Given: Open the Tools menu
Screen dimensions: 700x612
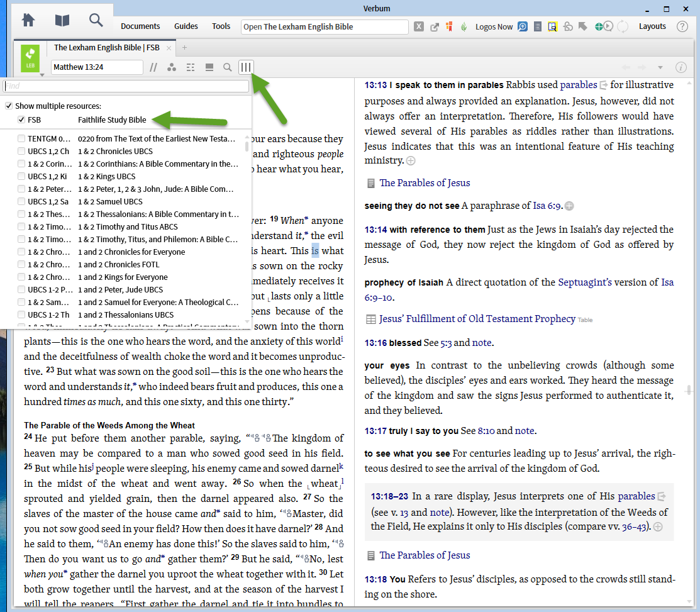Looking at the screenshot, I should [221, 26].
